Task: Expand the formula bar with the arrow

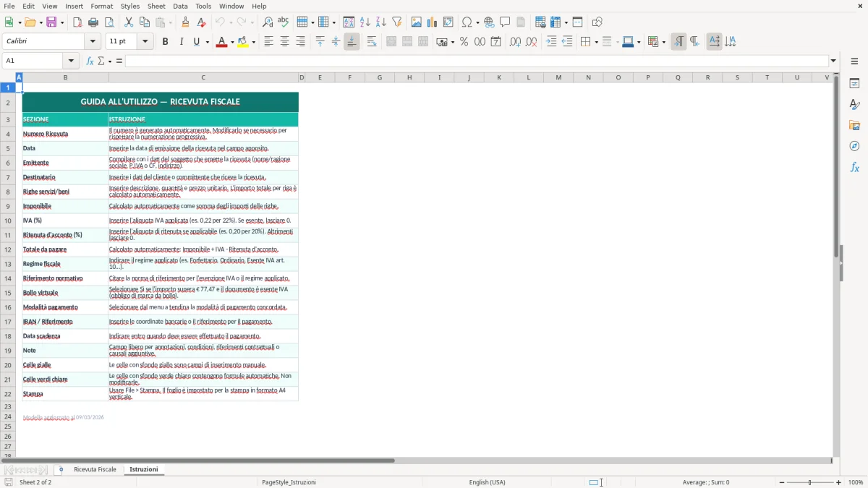Action: click(x=833, y=61)
